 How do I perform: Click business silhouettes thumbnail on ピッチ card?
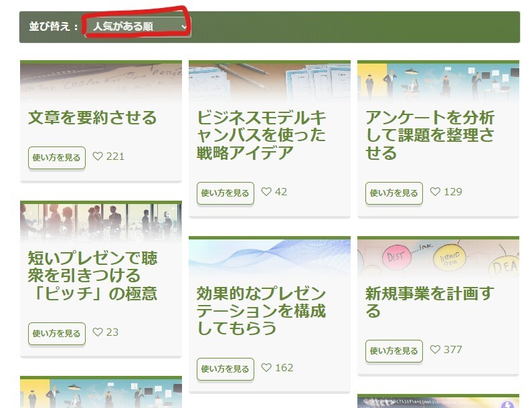tap(101, 223)
